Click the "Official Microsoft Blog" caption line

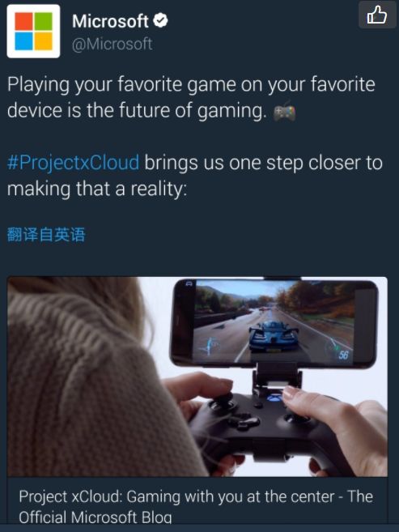pos(96,517)
